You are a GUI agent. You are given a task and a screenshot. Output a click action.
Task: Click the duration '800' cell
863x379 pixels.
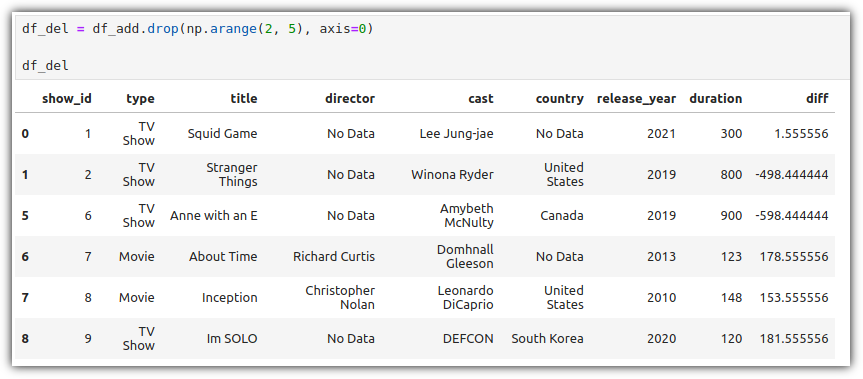731,175
